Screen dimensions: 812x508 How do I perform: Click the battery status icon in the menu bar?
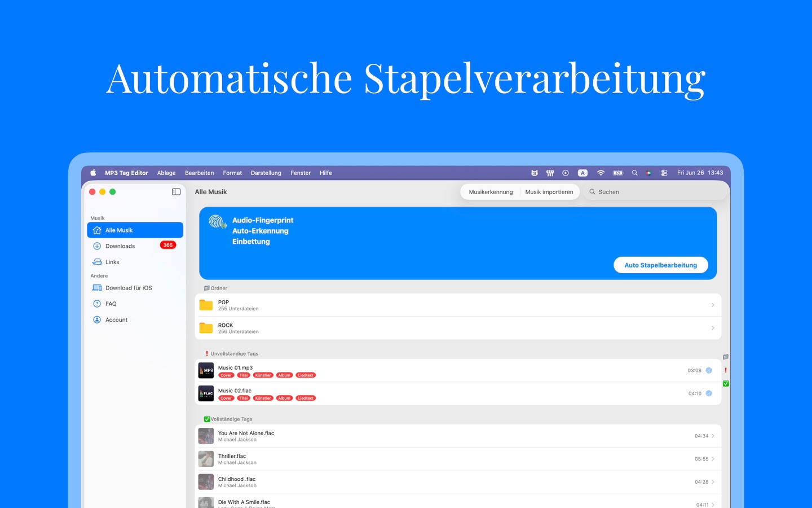tap(618, 173)
